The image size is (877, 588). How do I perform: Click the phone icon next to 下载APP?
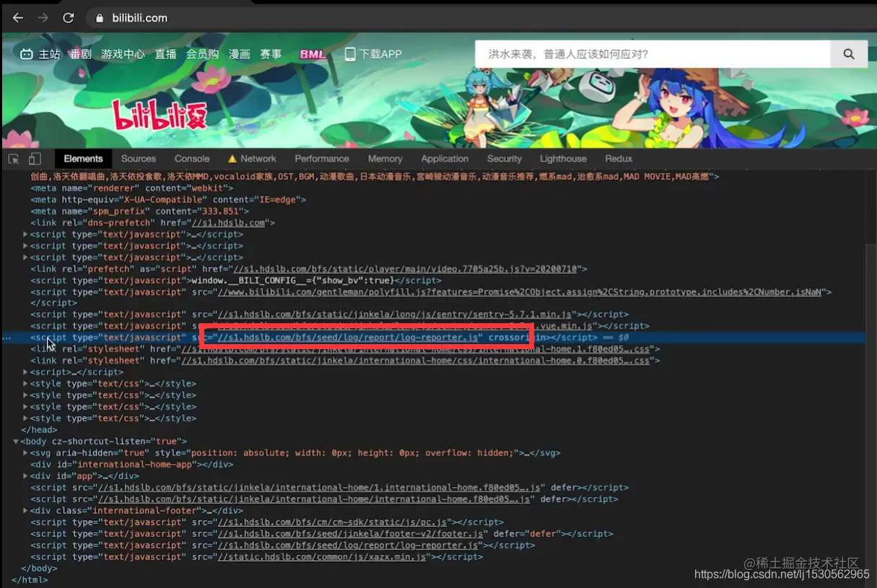point(349,53)
